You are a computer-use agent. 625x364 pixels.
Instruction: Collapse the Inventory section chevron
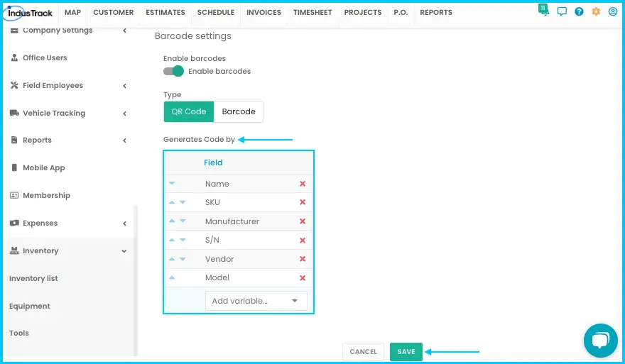(124, 251)
